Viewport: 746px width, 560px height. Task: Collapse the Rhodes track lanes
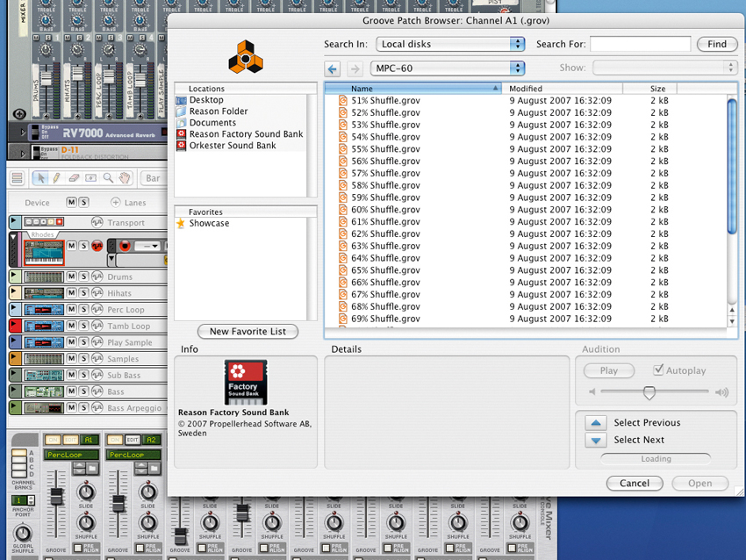pyautogui.click(x=14, y=236)
